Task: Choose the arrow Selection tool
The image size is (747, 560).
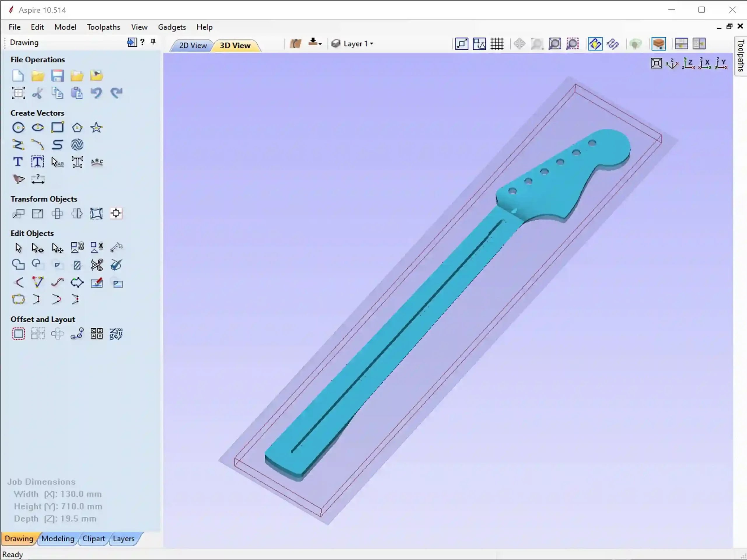Action: tap(18, 248)
